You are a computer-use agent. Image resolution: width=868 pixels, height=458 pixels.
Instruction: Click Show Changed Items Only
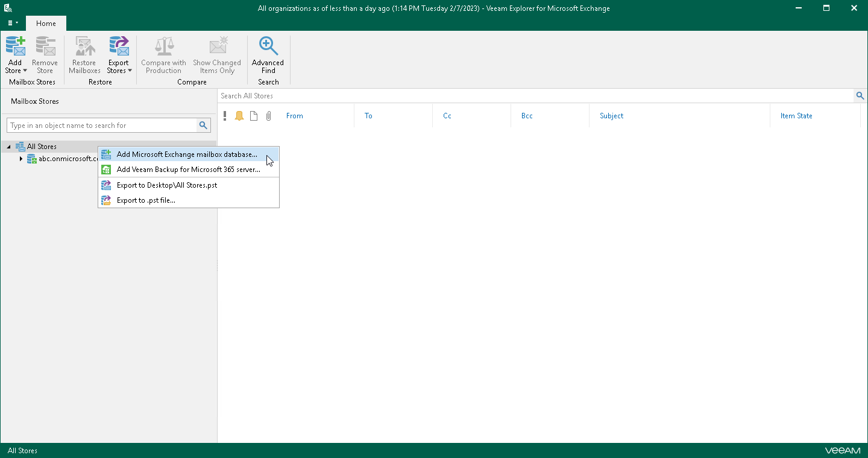[217, 54]
